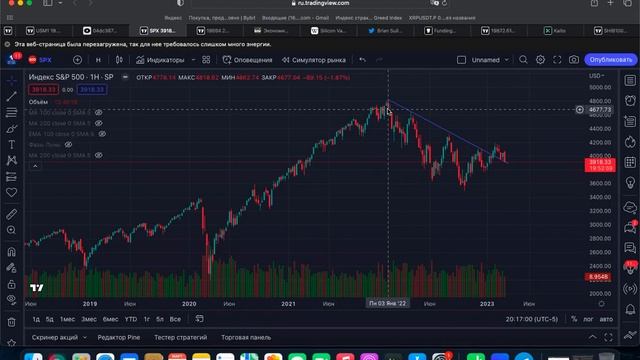
Task: Collapse the bottom panel with up chevron
Action: coord(592,337)
